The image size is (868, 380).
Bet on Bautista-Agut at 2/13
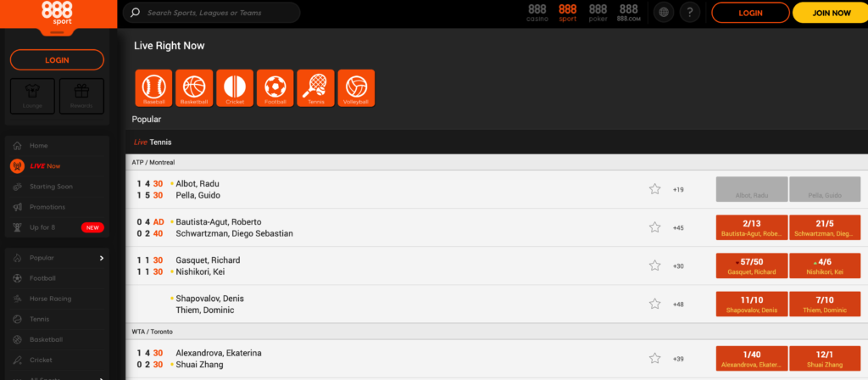(x=752, y=227)
